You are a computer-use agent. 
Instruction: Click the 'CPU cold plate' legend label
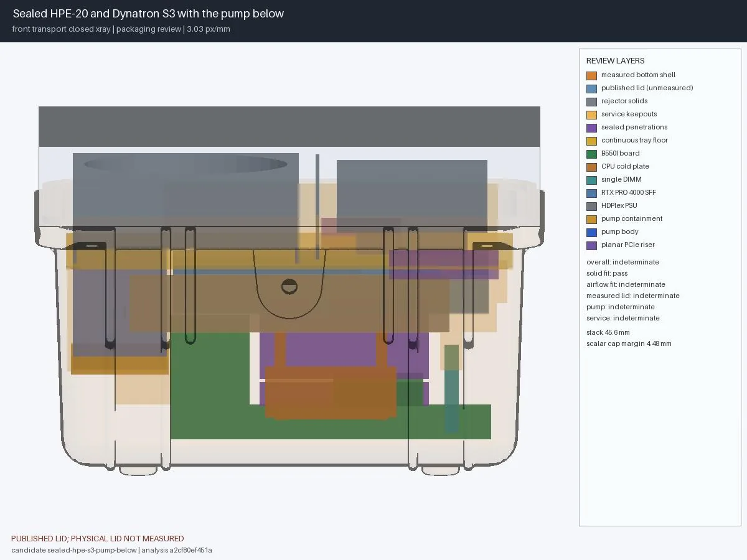click(x=625, y=166)
